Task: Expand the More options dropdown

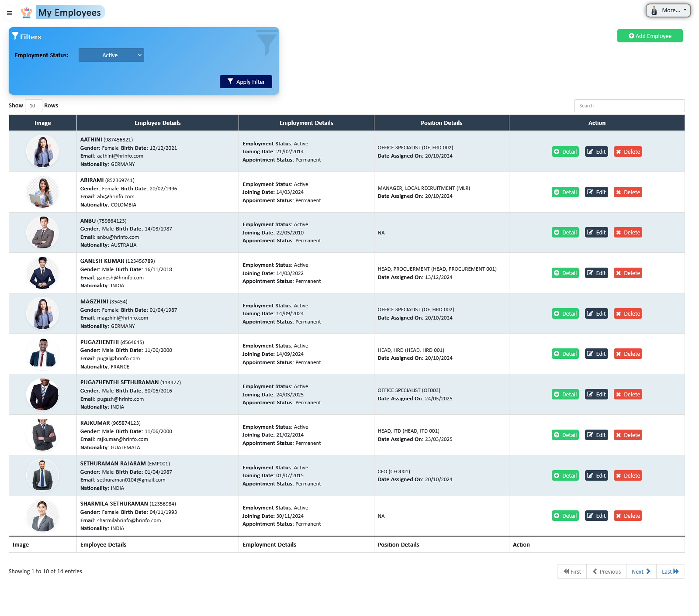Action: point(668,10)
